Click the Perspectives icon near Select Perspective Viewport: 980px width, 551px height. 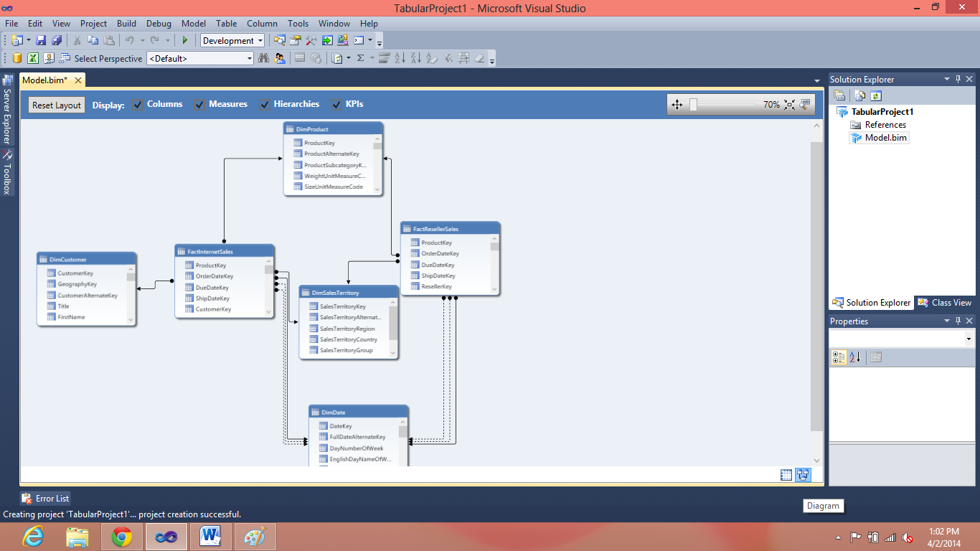click(x=65, y=58)
